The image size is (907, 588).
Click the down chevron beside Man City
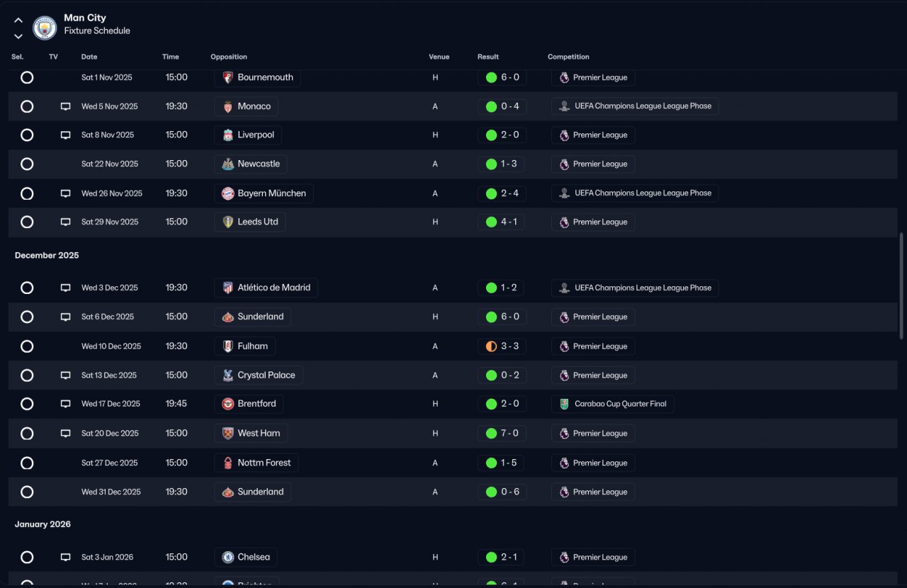click(18, 36)
